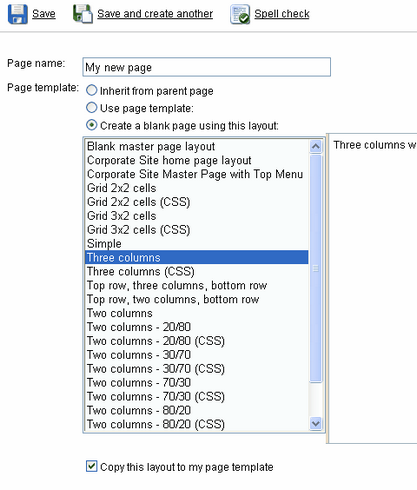Open the Save link

(x=44, y=14)
